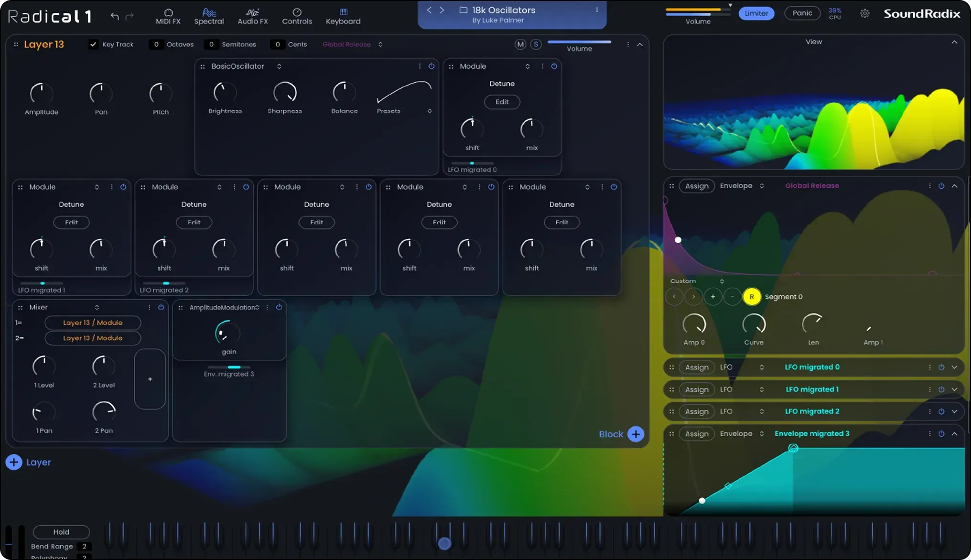The image size is (971, 560).
Task: Open the Spectral view icon
Action: pos(209,12)
